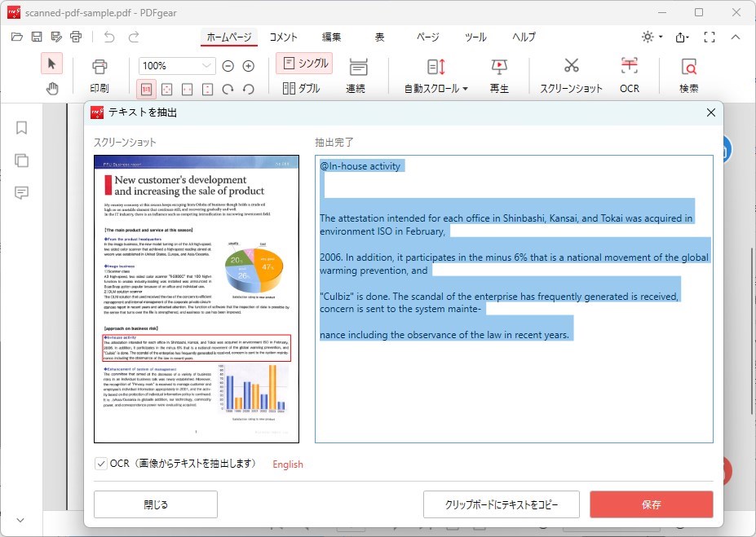
Task: Open the ツール menu tab
Action: 475,37
